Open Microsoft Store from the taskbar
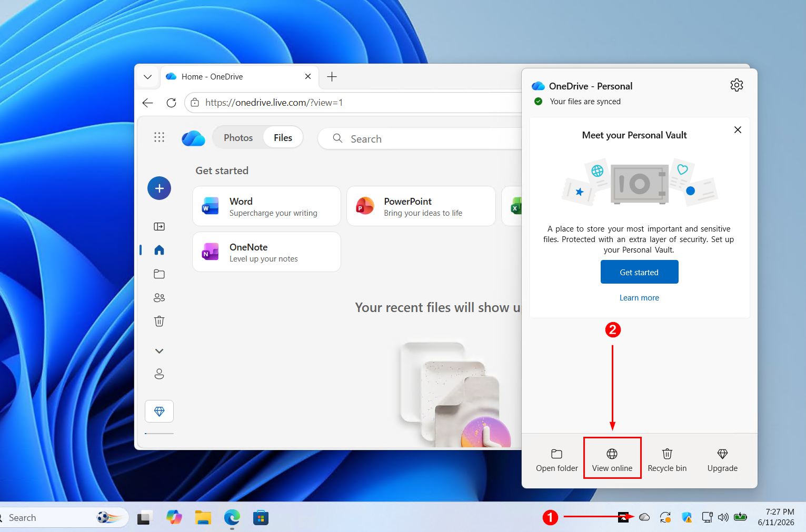The width and height of the screenshot is (806, 532). point(261,518)
